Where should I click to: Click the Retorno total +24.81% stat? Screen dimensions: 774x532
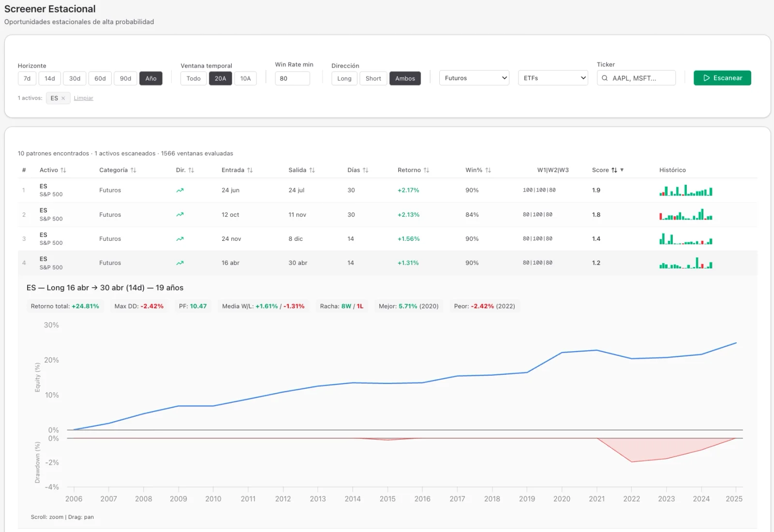tap(65, 306)
